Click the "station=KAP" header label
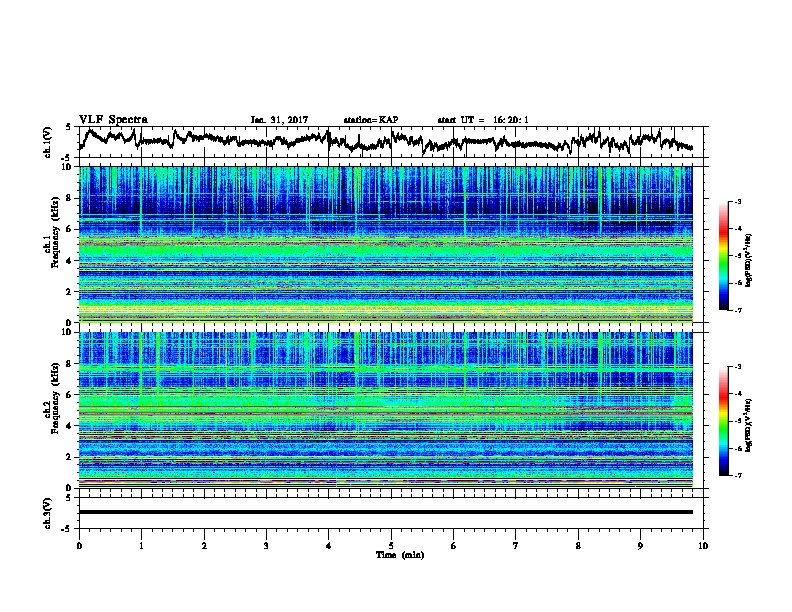792x612 pixels. pyautogui.click(x=371, y=120)
